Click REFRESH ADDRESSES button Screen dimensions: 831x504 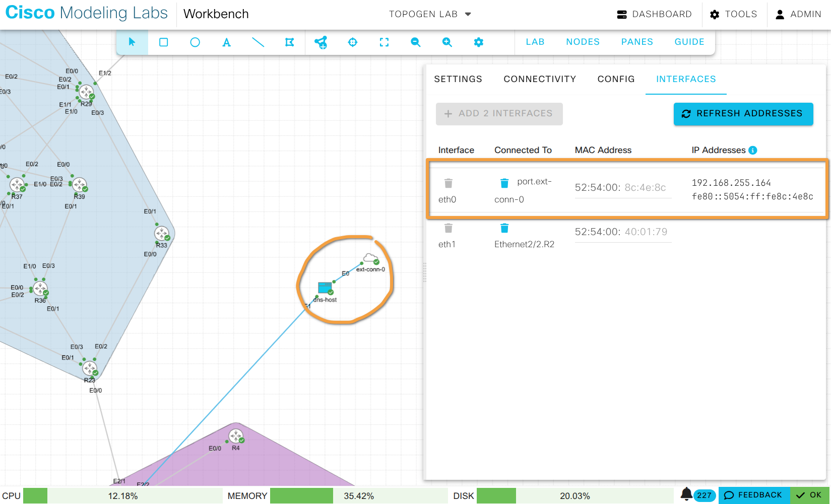(743, 114)
